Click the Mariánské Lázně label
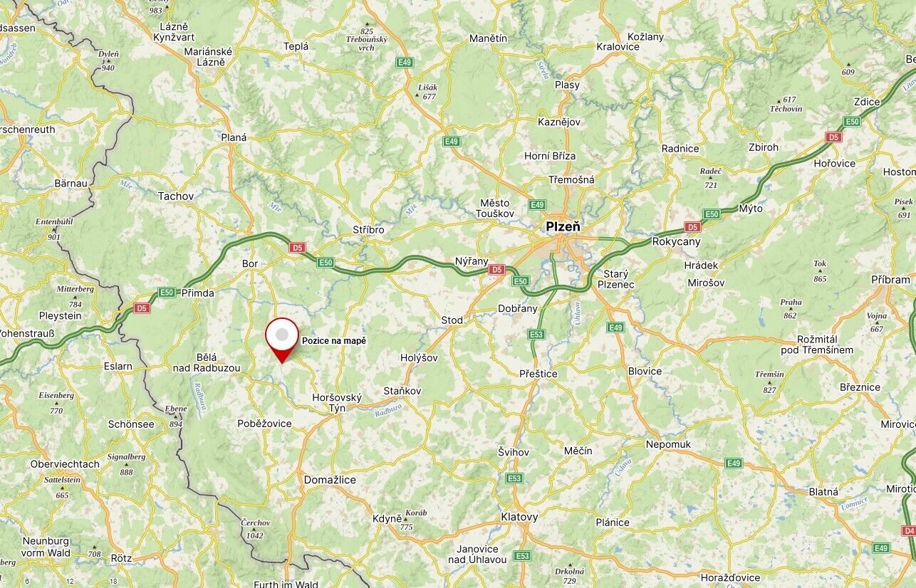The height and width of the screenshot is (588, 916). coord(209,57)
